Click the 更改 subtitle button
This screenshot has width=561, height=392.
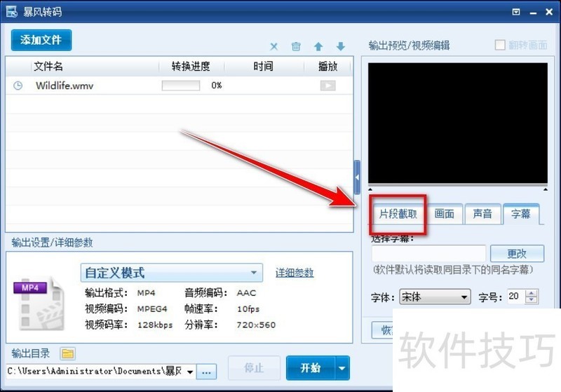pos(517,254)
